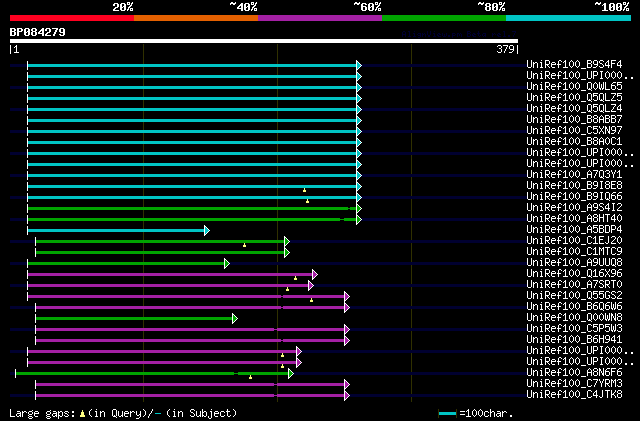The height and width of the screenshot is (421, 640).
Task: Click the UniRef100_A9UUQ8 label
Action: coord(574,263)
